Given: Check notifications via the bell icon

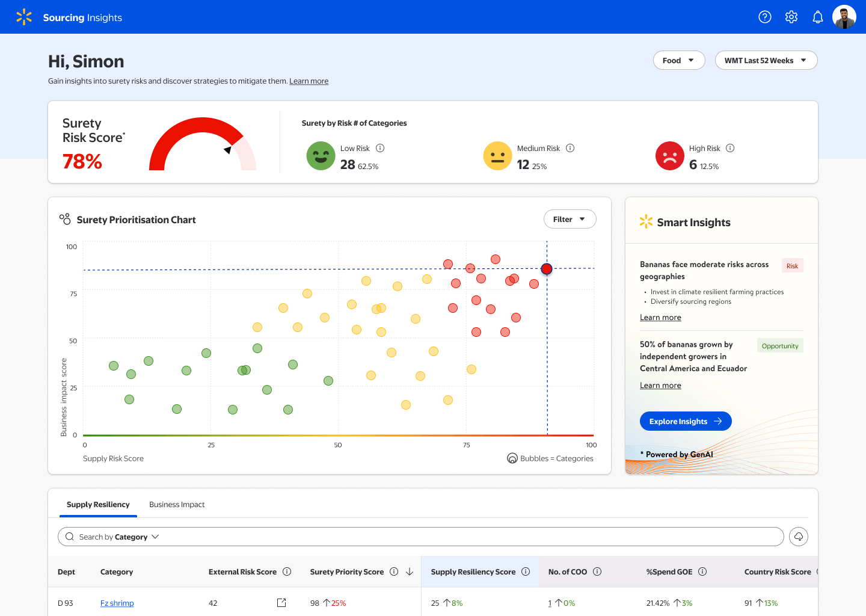Looking at the screenshot, I should point(817,17).
